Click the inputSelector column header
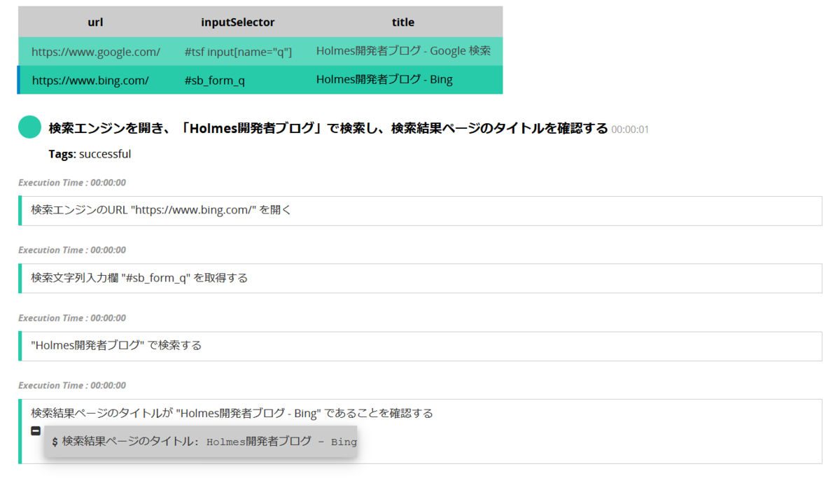Viewport: 840px width, 504px height. click(238, 22)
